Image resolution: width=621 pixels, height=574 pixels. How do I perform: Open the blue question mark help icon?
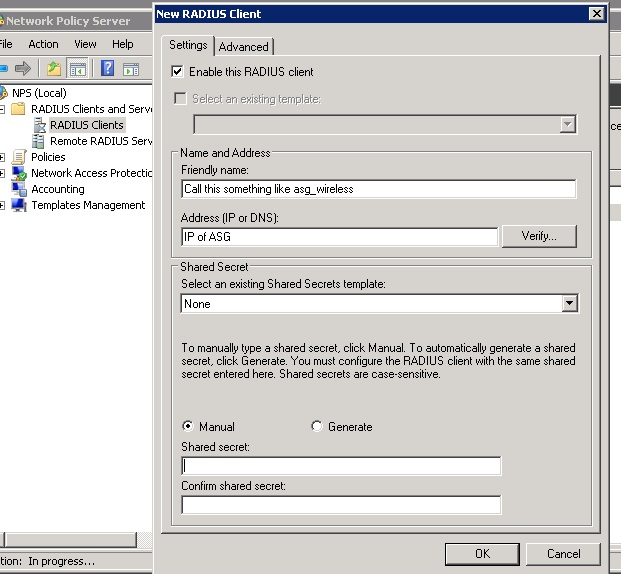(107, 68)
